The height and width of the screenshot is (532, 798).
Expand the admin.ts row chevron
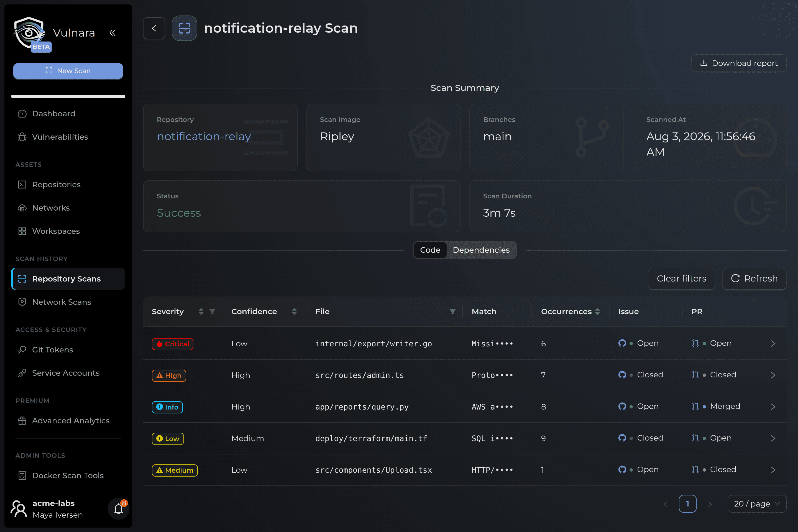point(773,375)
